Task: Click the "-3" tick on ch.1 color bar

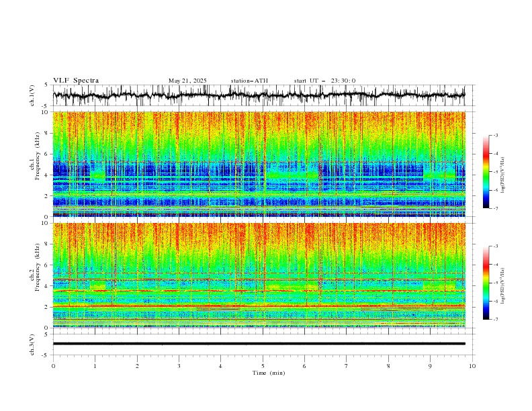Action: [x=495, y=135]
